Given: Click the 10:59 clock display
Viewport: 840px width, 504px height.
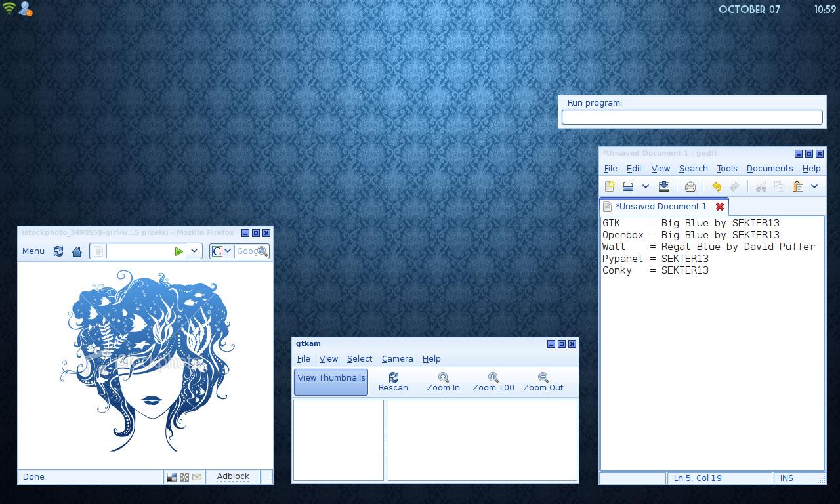Looking at the screenshot, I should pos(825,9).
